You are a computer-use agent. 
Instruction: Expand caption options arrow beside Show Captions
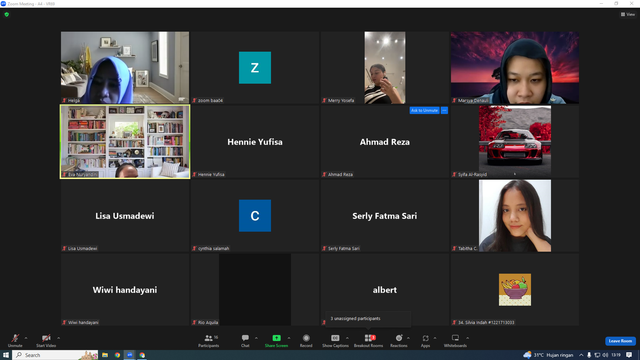pos(347,338)
